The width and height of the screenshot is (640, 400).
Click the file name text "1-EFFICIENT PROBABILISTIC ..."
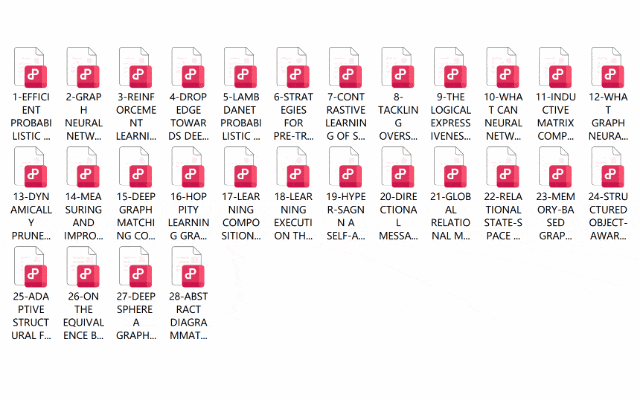pyautogui.click(x=31, y=116)
